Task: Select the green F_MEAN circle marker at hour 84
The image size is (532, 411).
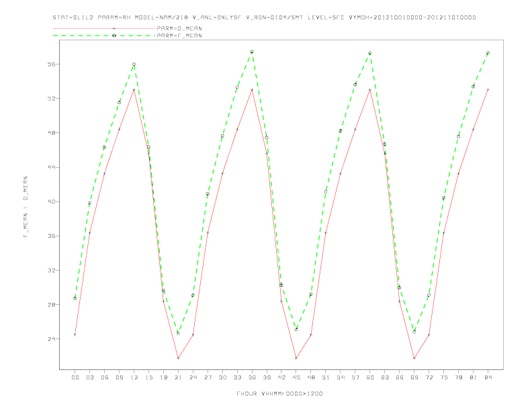Action: point(488,53)
